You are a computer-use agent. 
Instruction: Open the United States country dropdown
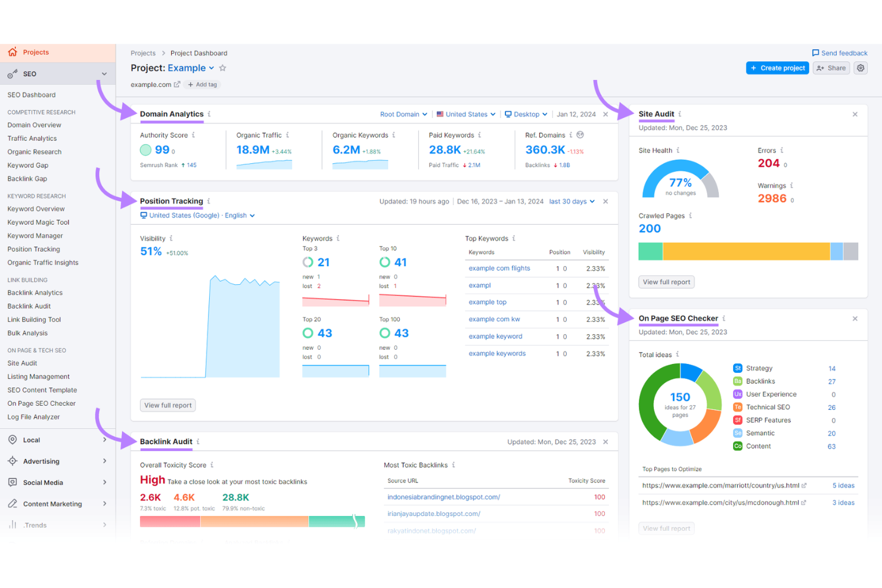(x=466, y=114)
